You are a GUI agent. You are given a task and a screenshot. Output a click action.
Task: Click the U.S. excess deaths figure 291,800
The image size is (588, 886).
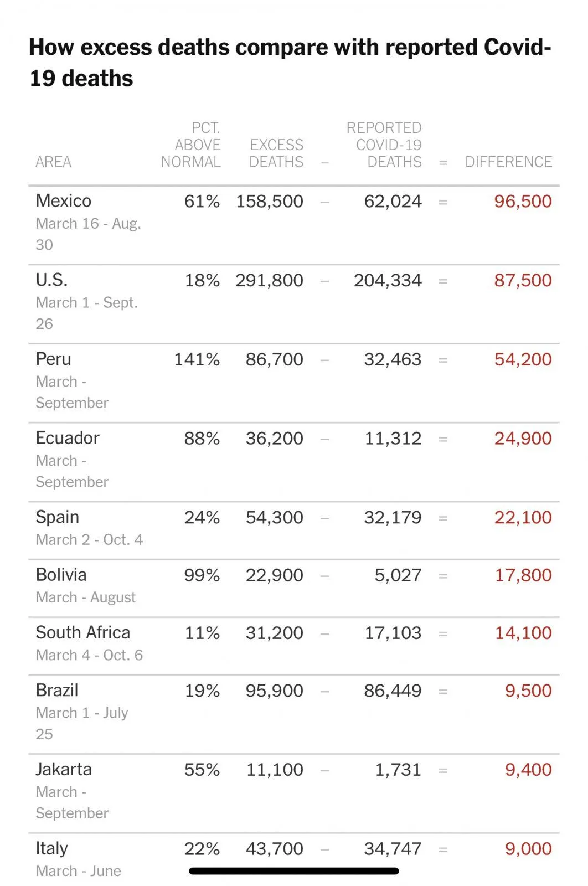(x=269, y=280)
